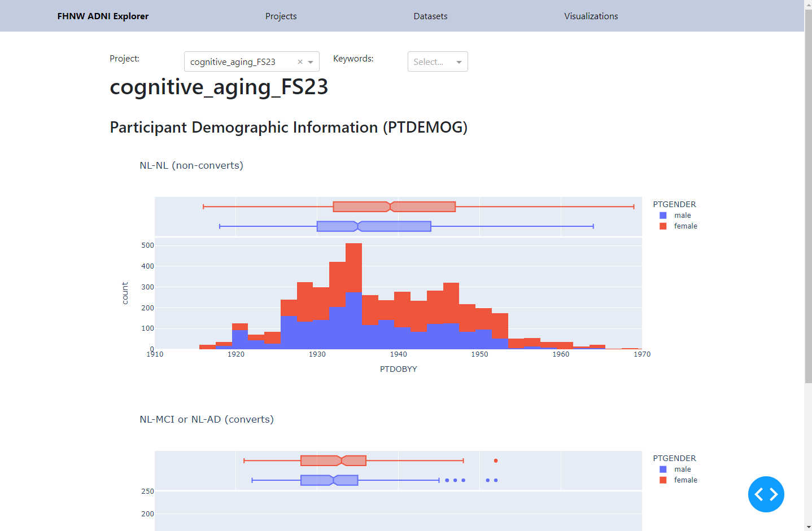Viewport: 812px width, 531px height.
Task: Click the PTGENDER legend title in NL-NL chart
Action: [674, 204]
